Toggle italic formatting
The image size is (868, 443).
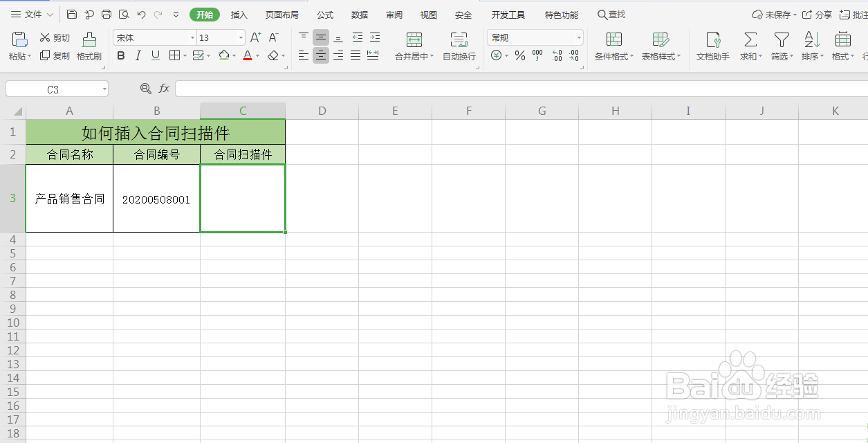click(138, 55)
